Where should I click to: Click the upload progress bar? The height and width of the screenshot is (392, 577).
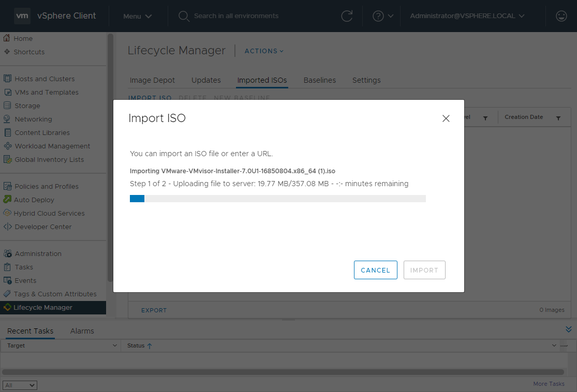coord(278,199)
